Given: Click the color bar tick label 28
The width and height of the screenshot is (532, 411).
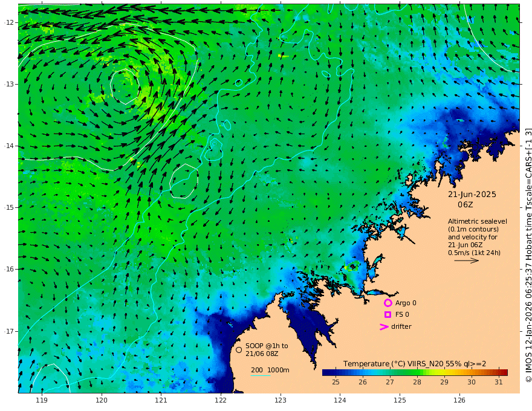Looking at the screenshot, I should click(417, 382).
